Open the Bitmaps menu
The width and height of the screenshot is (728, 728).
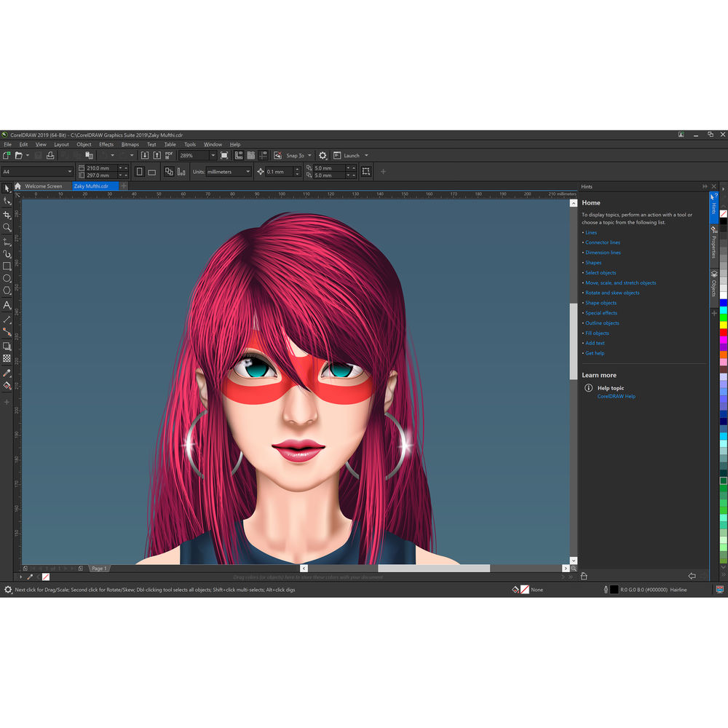pos(130,145)
